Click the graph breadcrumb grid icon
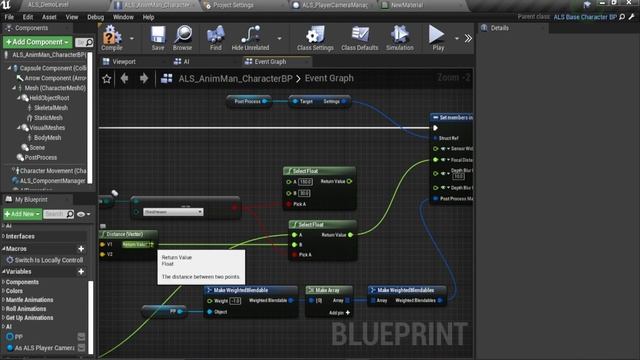Screen dimensions: 640x360 167,78
